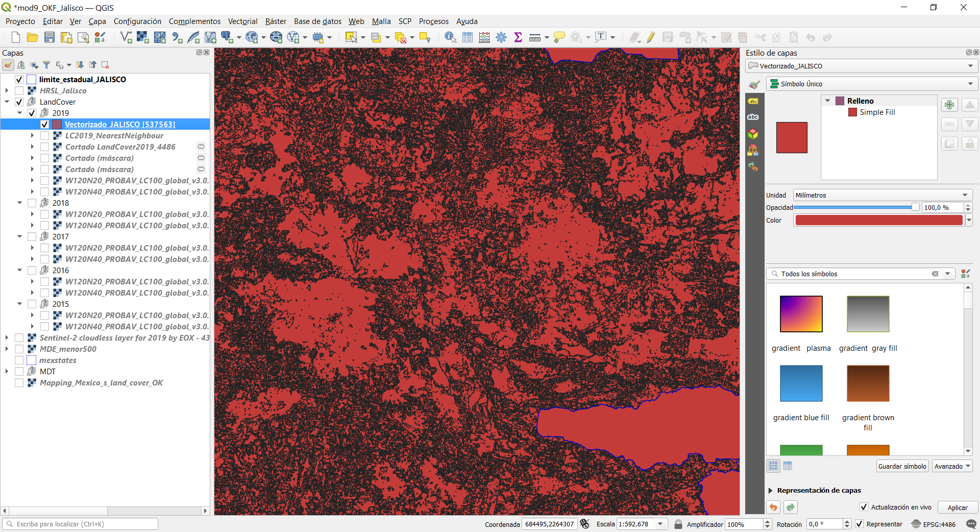Add group icon in Capas panel
Viewport: 980px width, 532px height.
(21, 65)
